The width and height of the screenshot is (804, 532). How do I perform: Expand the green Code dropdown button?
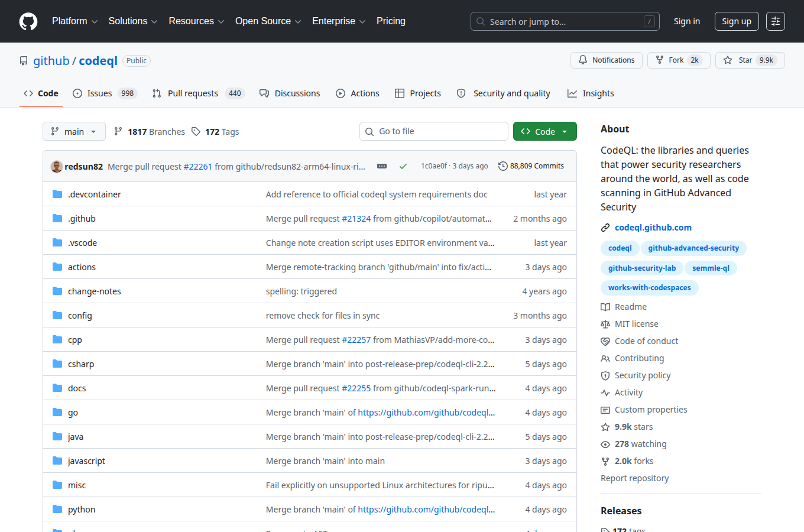[x=545, y=131]
